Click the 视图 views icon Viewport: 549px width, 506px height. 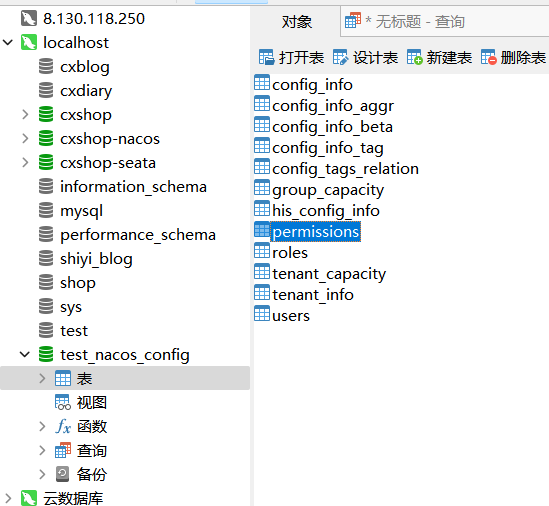click(x=63, y=402)
